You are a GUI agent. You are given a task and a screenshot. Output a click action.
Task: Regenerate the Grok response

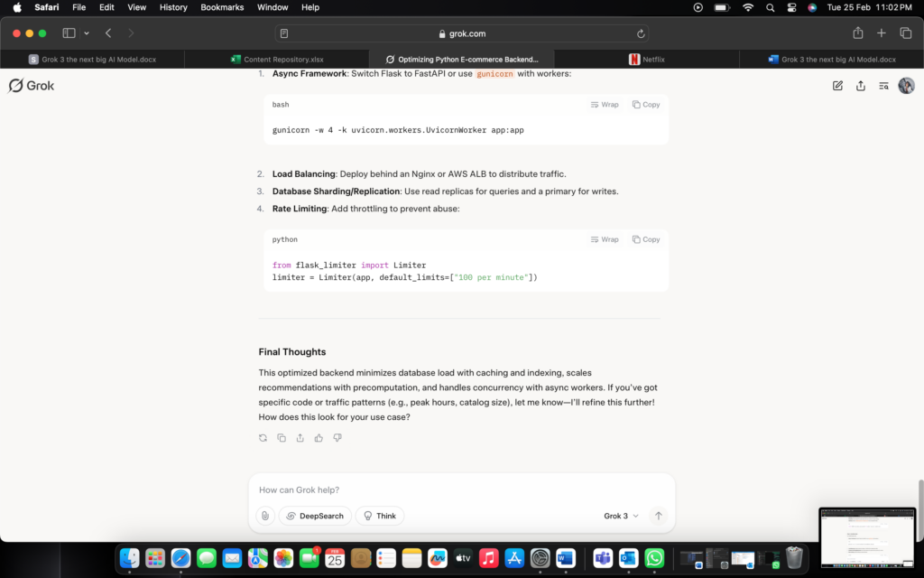tap(263, 438)
